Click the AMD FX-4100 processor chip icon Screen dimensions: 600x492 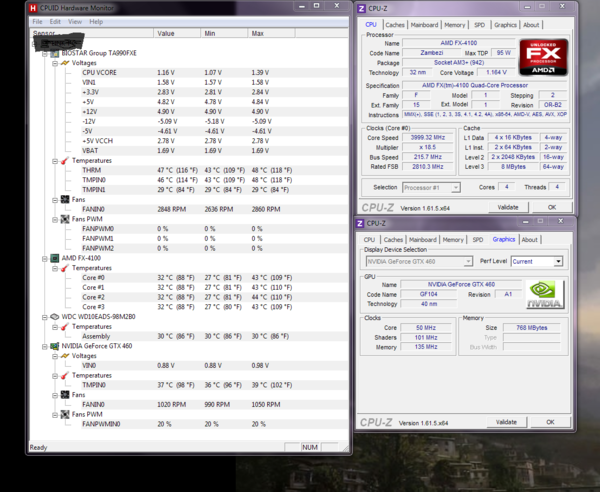55,258
